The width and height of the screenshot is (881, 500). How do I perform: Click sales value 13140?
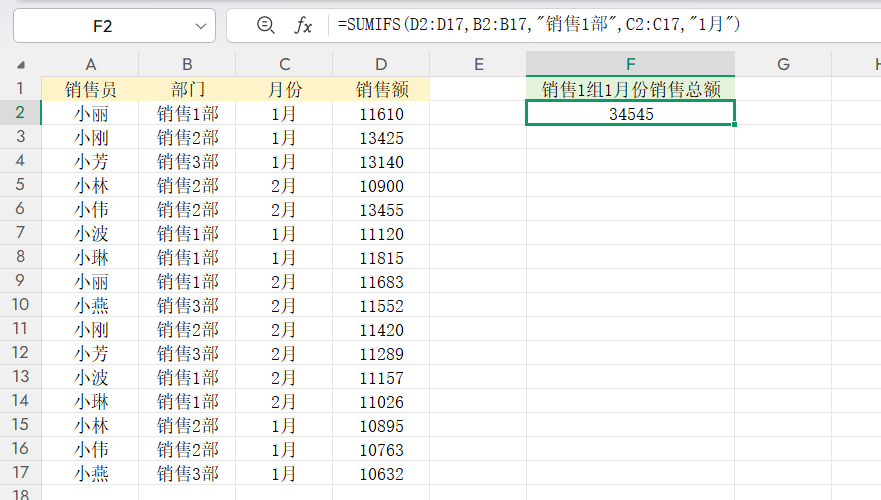[x=381, y=162]
